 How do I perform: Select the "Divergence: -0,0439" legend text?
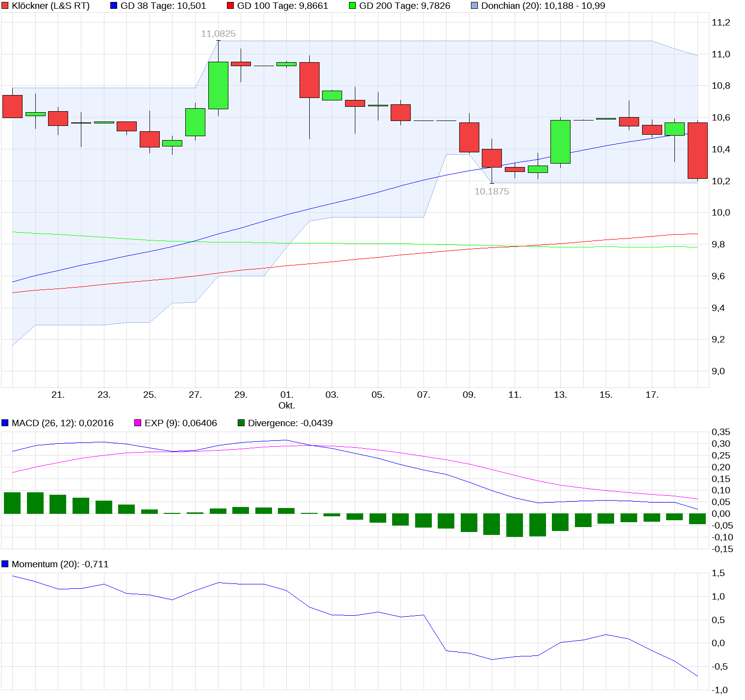[290, 423]
